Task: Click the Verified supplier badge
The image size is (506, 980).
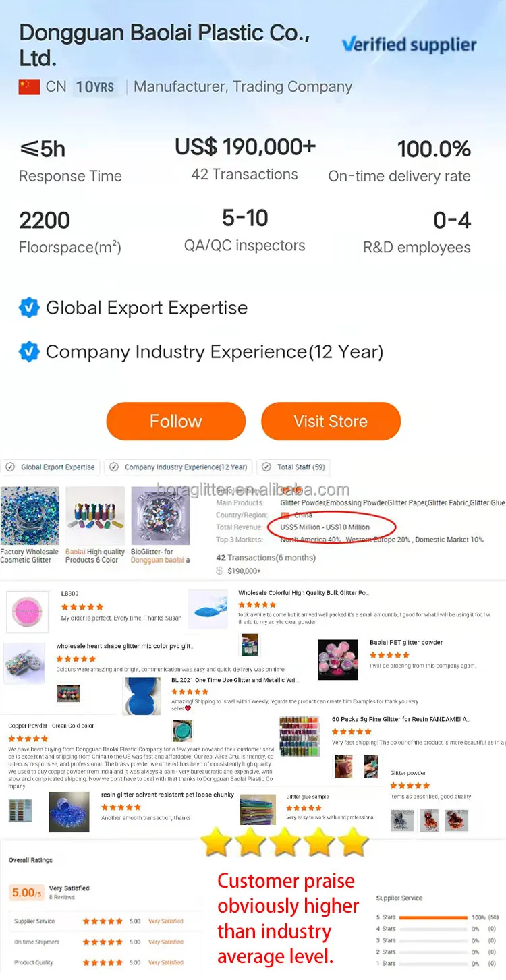Action: pos(409,45)
